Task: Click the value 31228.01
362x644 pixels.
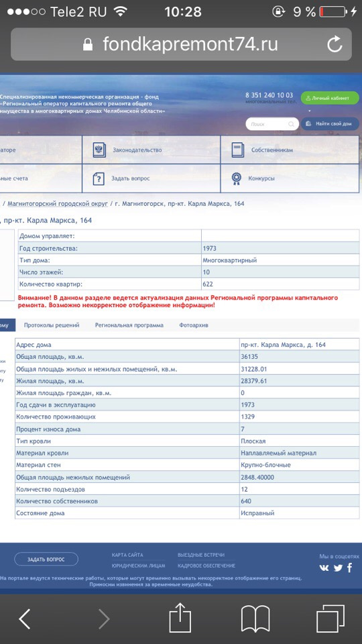Action: [254, 369]
